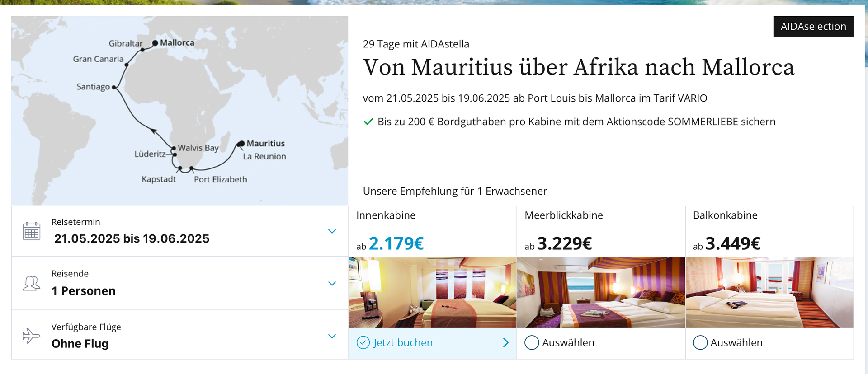
Task: Click the airplane icon beside Verfügbare Flüge
Action: click(x=31, y=336)
